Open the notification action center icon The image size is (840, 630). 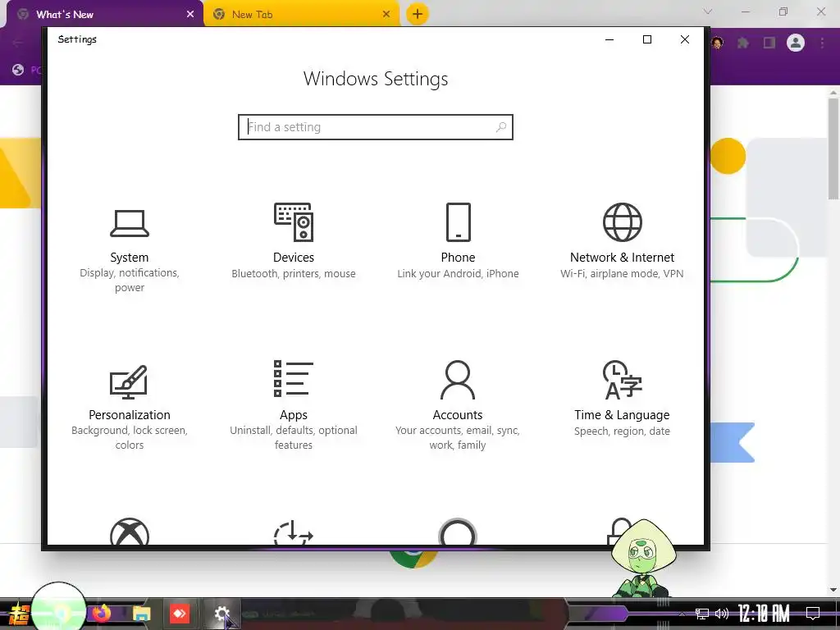[813, 614]
